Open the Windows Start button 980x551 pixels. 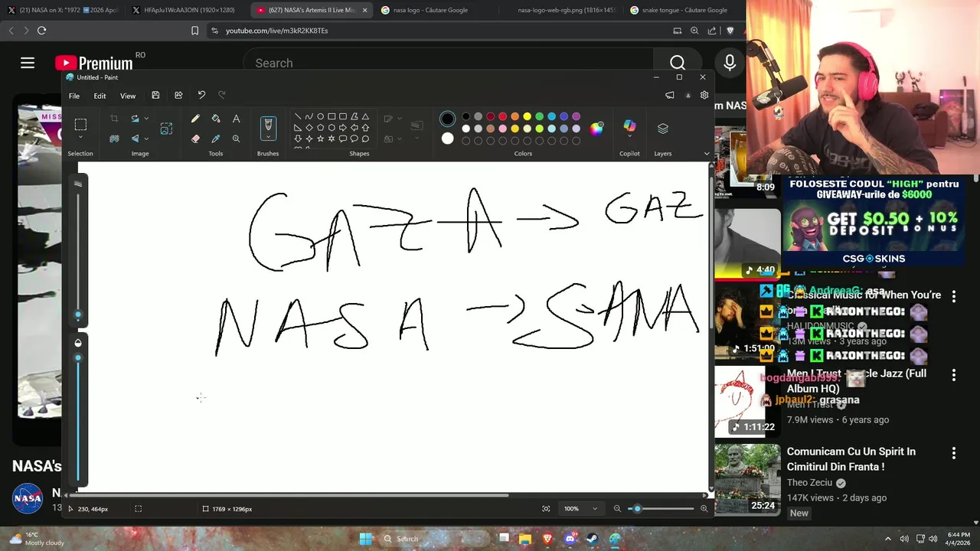[366, 539]
